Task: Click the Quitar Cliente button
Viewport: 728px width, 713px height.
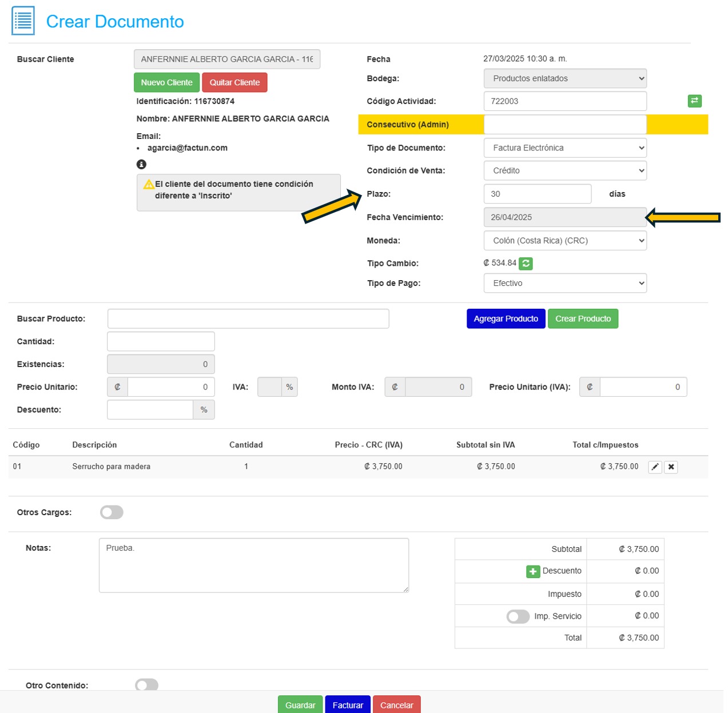Action: [x=234, y=82]
